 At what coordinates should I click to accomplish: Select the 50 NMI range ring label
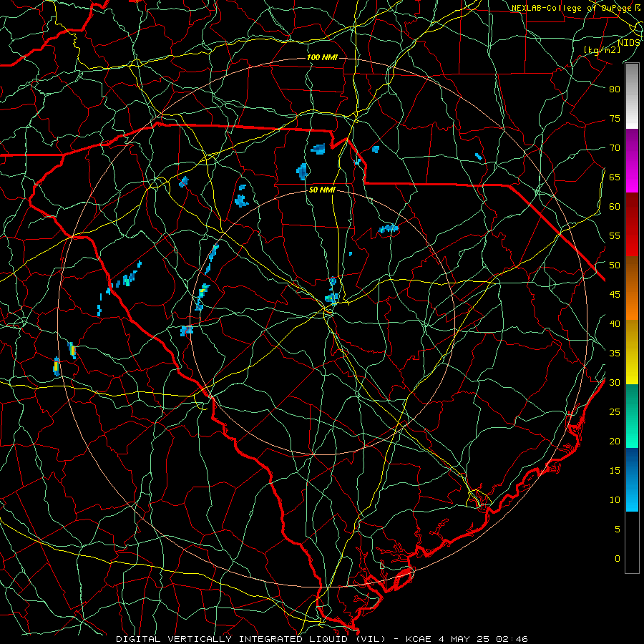tap(322, 190)
